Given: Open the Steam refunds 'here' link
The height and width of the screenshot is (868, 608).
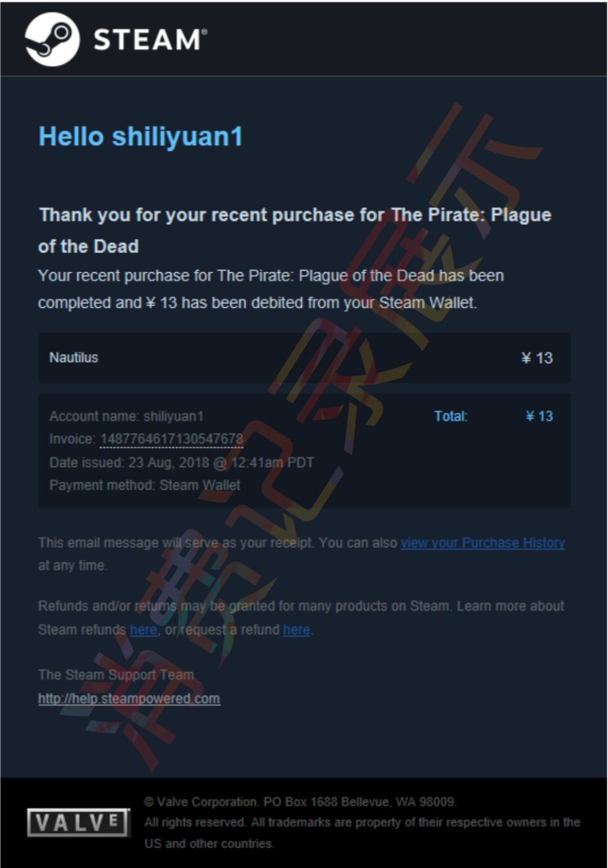Looking at the screenshot, I should tap(144, 629).
